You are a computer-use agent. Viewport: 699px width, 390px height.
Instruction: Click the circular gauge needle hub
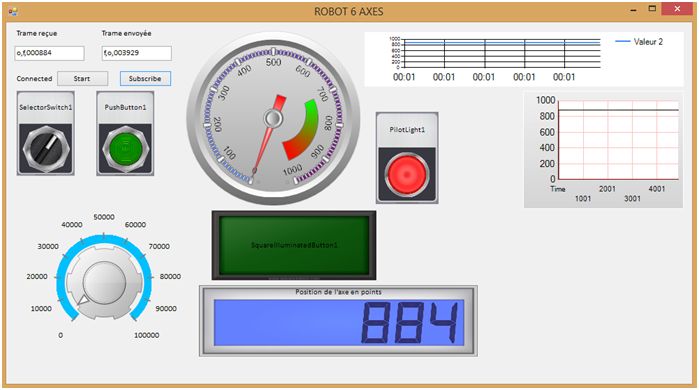[273, 119]
